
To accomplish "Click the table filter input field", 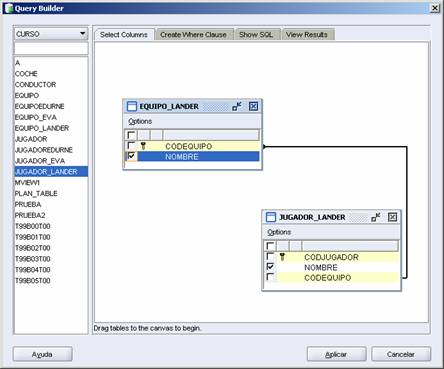I will pos(51,48).
